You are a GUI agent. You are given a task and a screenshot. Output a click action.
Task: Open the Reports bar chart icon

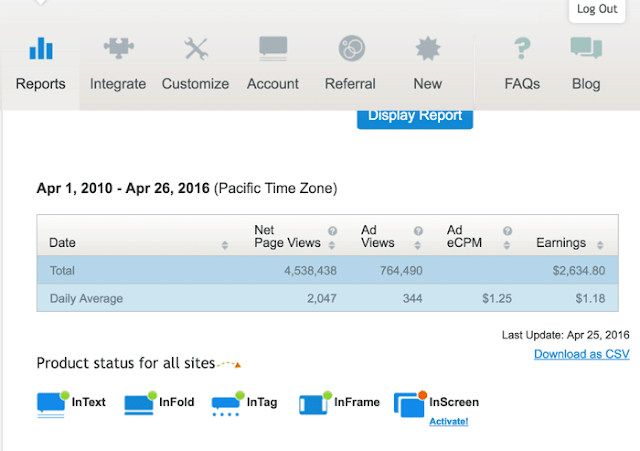(x=41, y=48)
